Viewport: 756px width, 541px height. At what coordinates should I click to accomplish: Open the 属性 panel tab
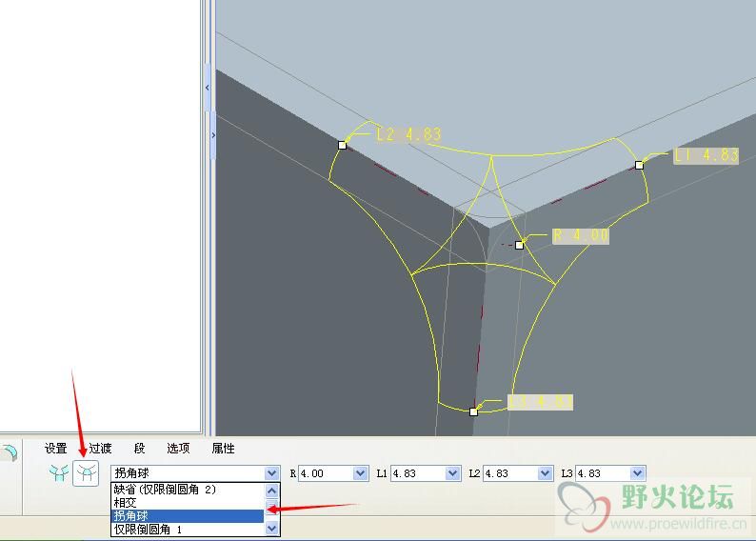coord(223,449)
